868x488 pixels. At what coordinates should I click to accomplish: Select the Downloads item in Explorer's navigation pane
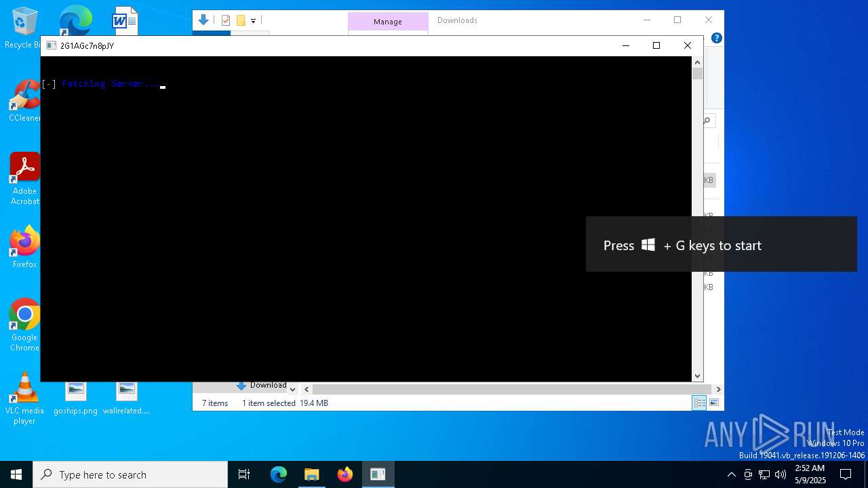(262, 385)
